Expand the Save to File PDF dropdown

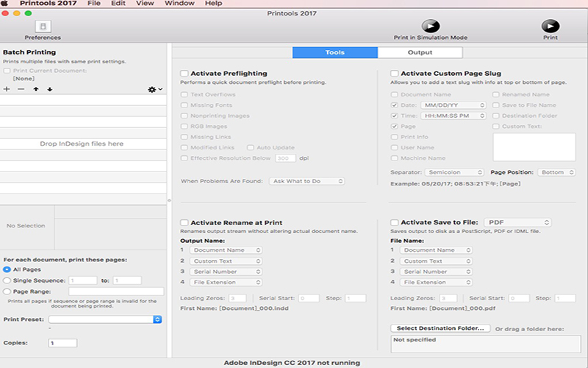point(517,222)
